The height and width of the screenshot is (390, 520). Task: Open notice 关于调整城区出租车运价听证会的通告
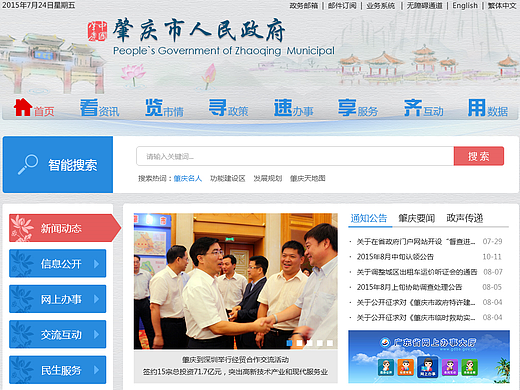point(417,272)
